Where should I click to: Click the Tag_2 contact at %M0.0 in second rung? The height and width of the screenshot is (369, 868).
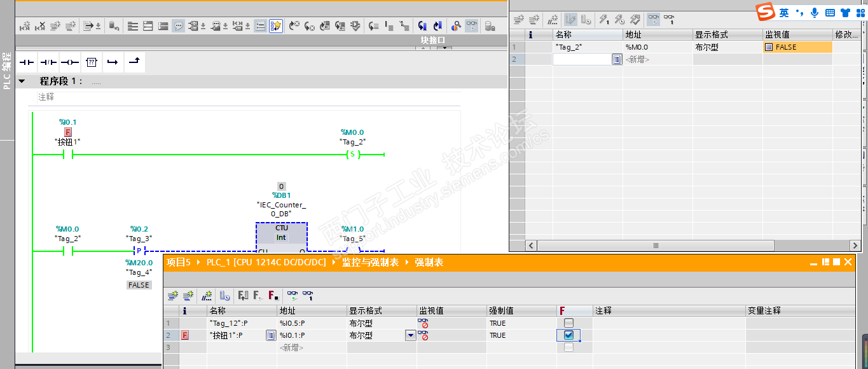coord(67,251)
